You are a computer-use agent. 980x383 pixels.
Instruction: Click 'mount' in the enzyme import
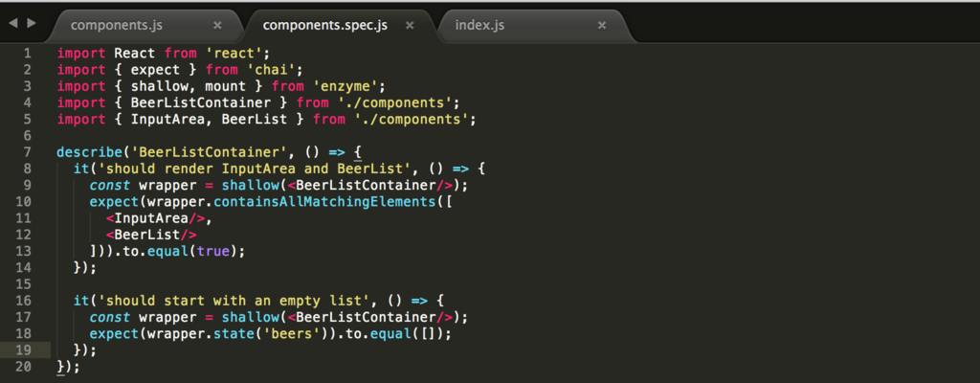coord(226,86)
